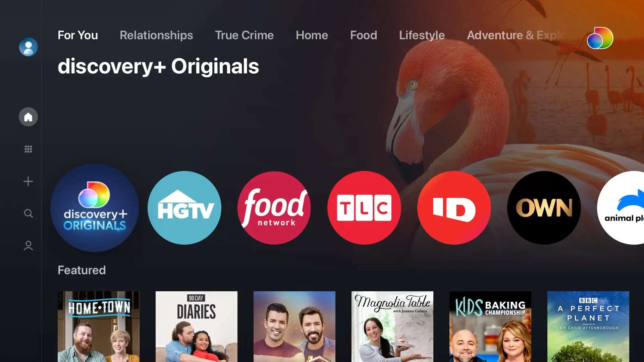The height and width of the screenshot is (362, 644).
Task: Click the Search icon in sidebar
Action: pos(28,214)
